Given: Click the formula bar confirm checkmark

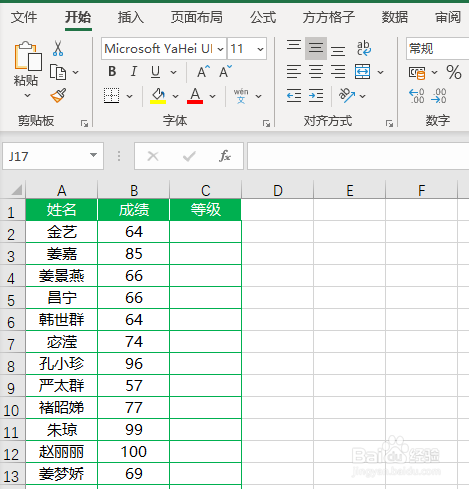Looking at the screenshot, I should (189, 156).
